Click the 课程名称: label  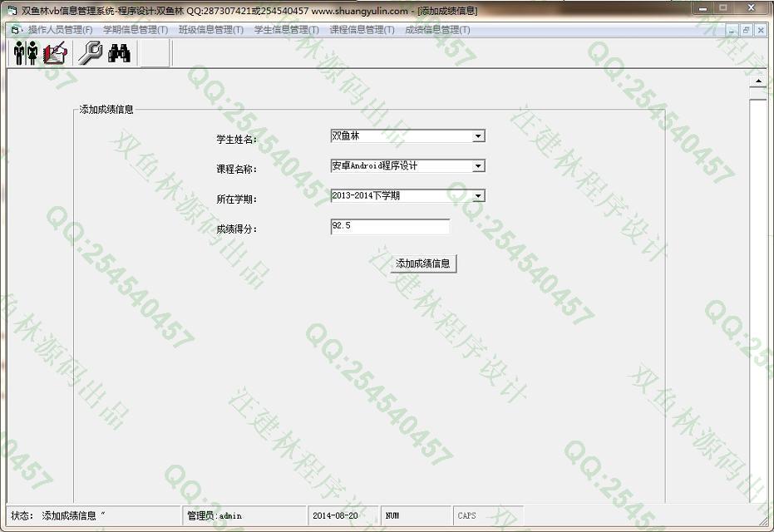[236, 170]
